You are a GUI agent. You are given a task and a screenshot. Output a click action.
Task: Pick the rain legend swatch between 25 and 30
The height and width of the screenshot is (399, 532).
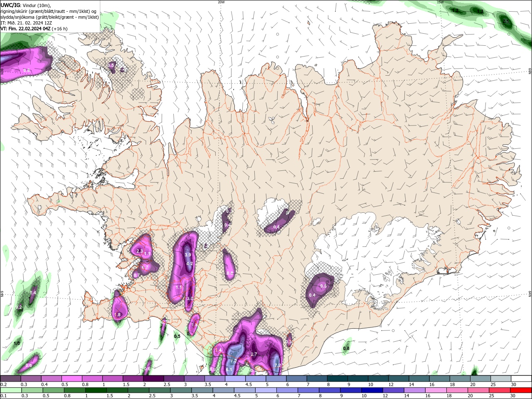coord(499,390)
